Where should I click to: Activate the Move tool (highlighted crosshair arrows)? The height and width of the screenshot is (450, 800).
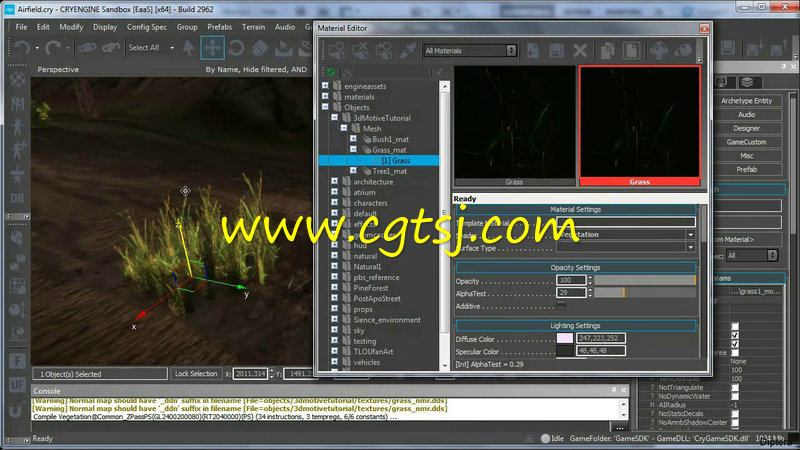pyautogui.click(x=212, y=48)
